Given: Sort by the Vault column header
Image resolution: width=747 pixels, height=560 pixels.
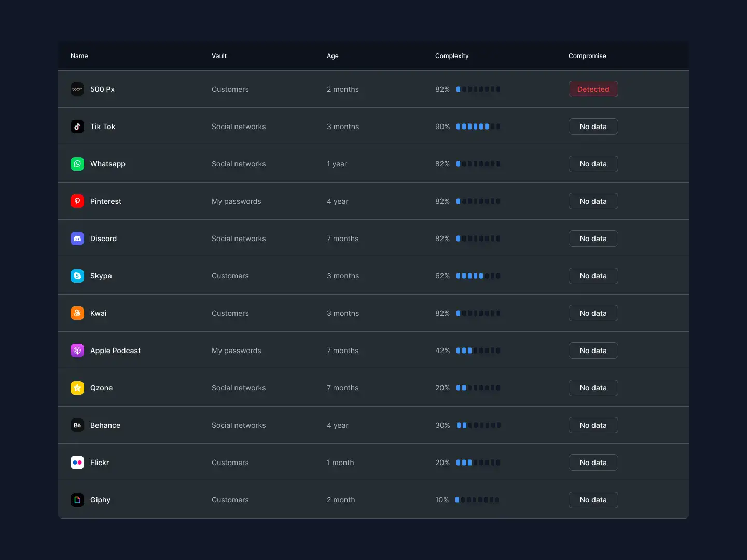Looking at the screenshot, I should pos(219,56).
